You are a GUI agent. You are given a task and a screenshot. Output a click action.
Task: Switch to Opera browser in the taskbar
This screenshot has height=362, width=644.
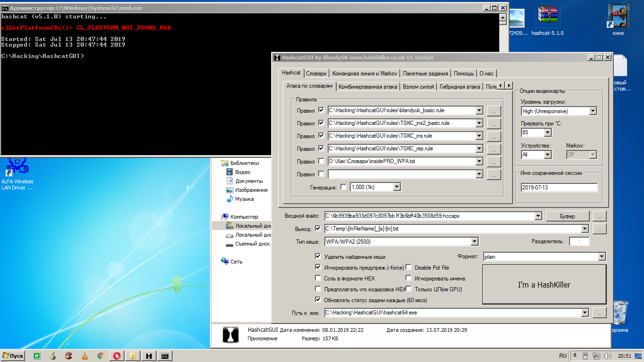click(x=116, y=356)
